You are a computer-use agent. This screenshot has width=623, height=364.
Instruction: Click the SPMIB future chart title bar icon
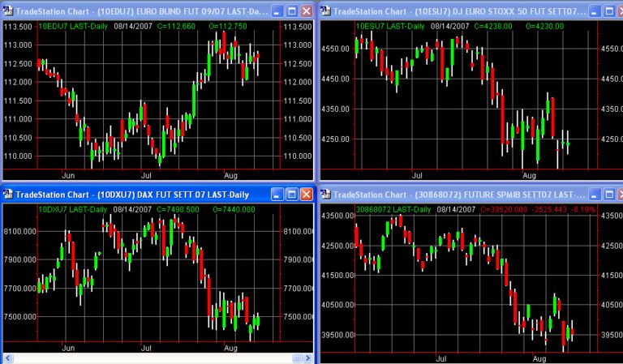tap(326, 195)
